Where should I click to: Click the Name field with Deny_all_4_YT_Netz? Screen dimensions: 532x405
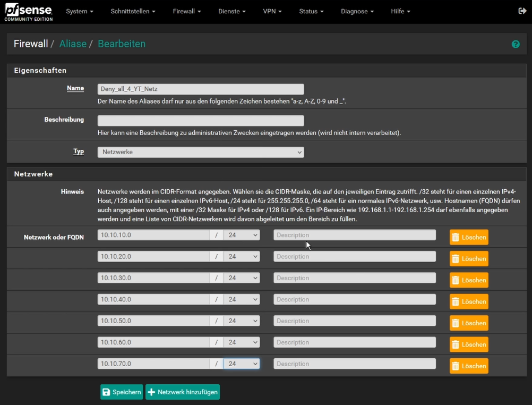pyautogui.click(x=201, y=89)
